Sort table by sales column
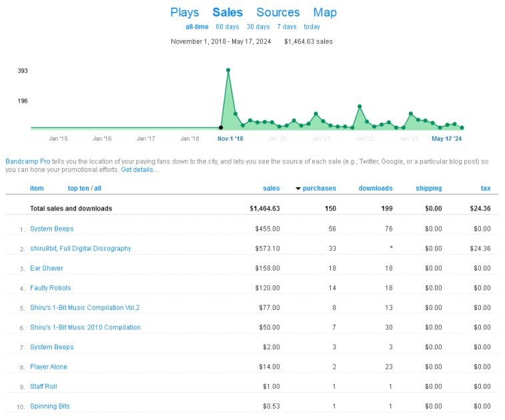505x420 pixels. click(x=272, y=188)
